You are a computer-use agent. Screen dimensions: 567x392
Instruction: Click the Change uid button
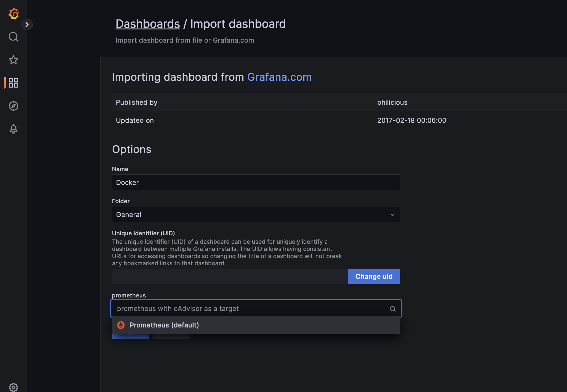(x=374, y=276)
